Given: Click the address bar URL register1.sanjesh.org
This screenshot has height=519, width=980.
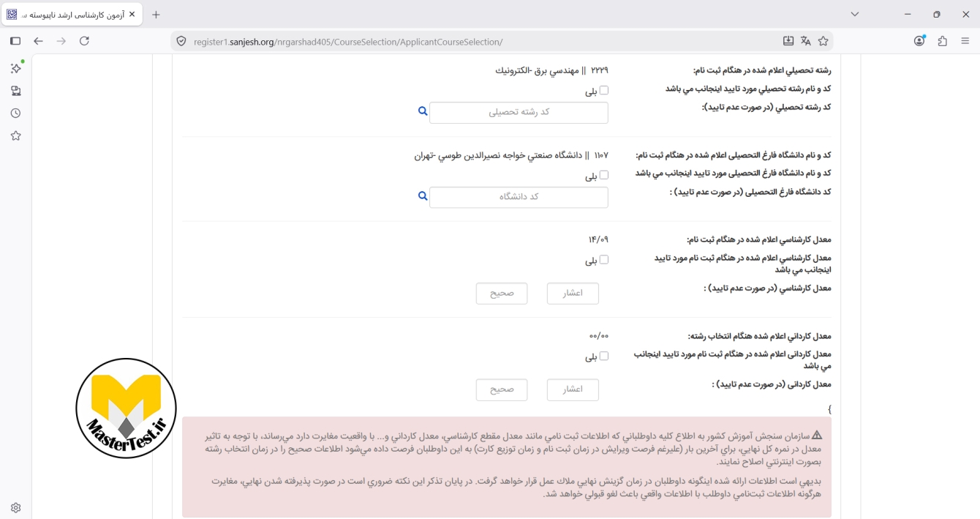Looking at the screenshot, I should 348,42.
